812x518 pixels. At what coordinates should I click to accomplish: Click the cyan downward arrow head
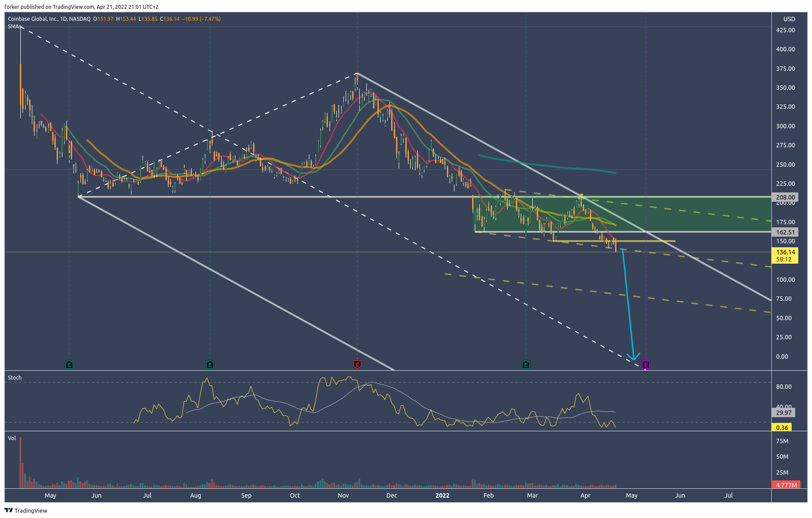(633, 356)
